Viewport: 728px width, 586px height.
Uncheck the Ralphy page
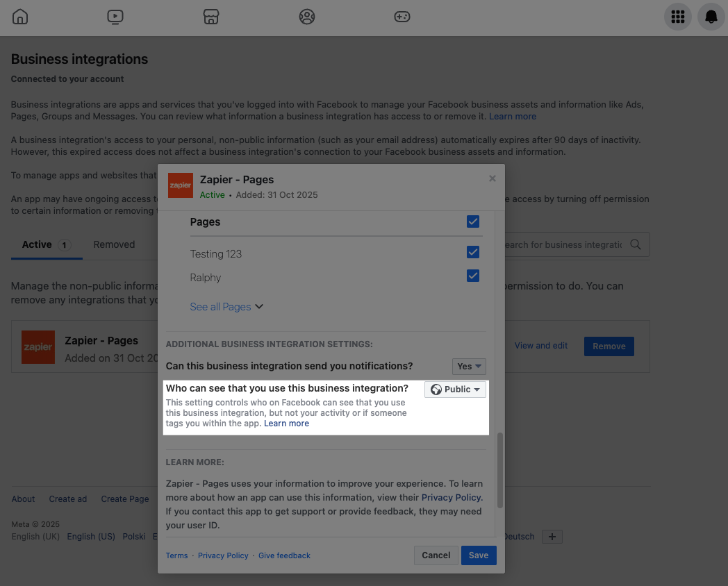click(473, 276)
